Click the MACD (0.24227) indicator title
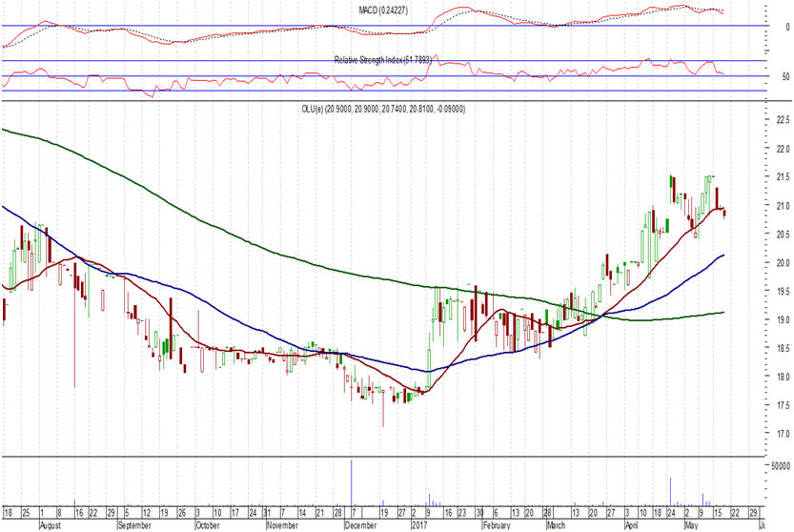The width and height of the screenshot is (794, 532). click(385, 9)
